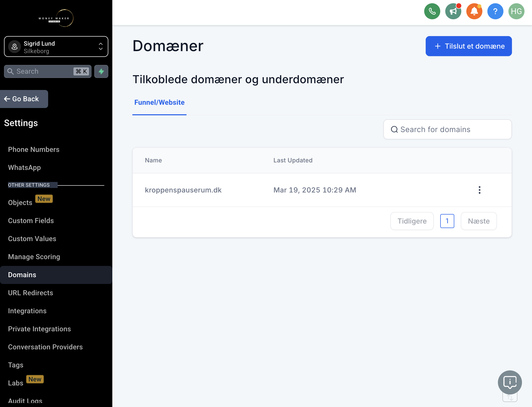Open Custom Fields settings
The width and height of the screenshot is (532, 407).
tap(31, 221)
